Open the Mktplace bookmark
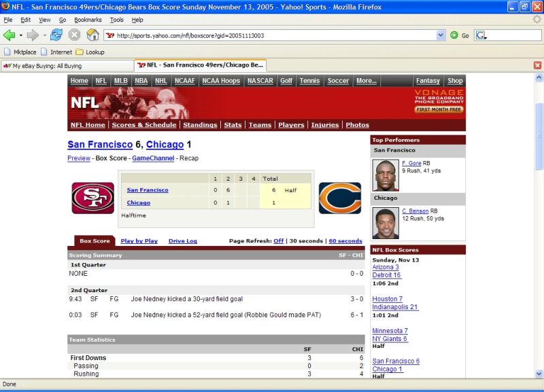 coord(20,52)
